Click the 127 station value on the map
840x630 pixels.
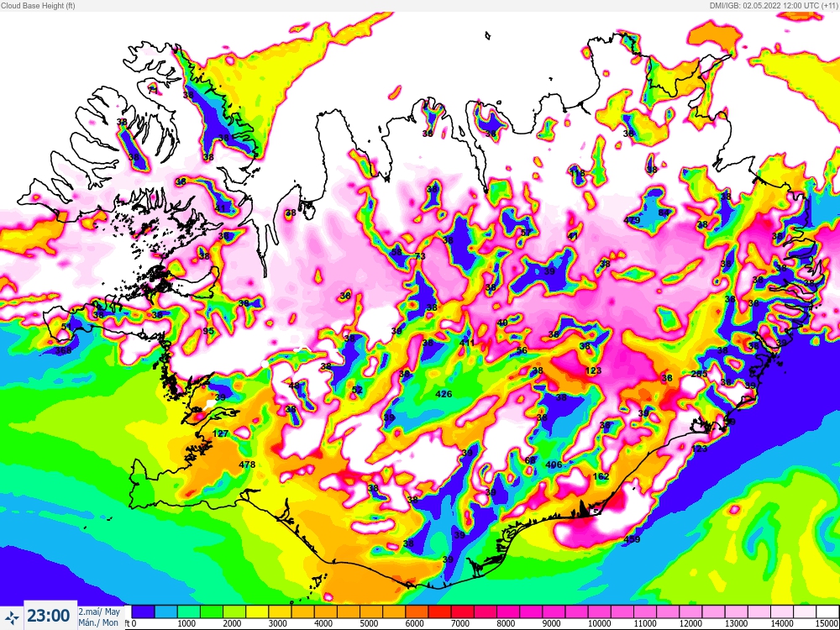(x=221, y=433)
